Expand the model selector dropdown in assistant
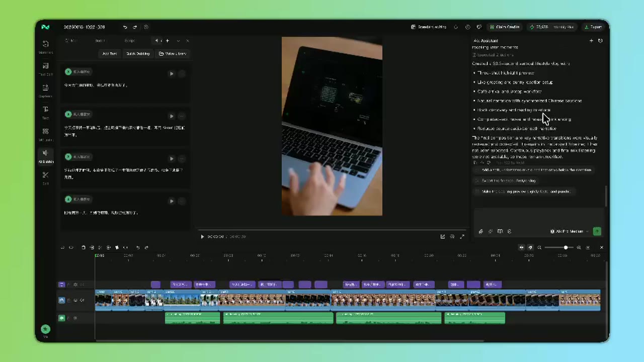Viewport: 644px width, 362px height. click(570, 231)
